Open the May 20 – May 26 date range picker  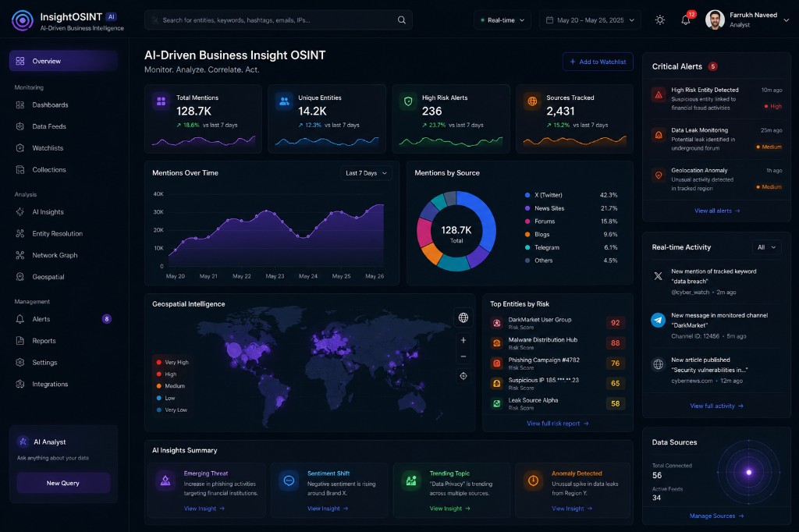click(x=590, y=20)
